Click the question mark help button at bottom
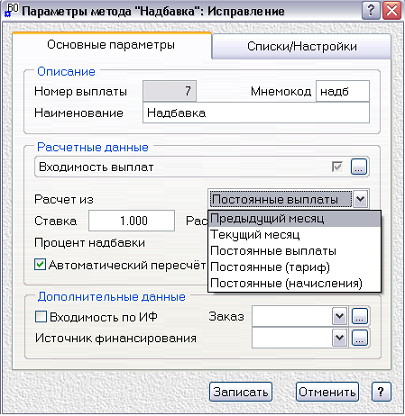The width and height of the screenshot is (405, 416). [381, 392]
